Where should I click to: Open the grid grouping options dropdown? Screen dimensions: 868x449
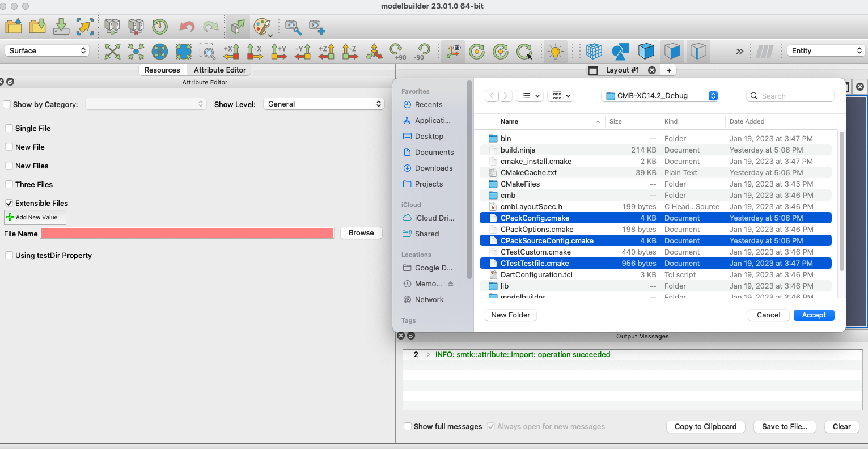(561, 96)
